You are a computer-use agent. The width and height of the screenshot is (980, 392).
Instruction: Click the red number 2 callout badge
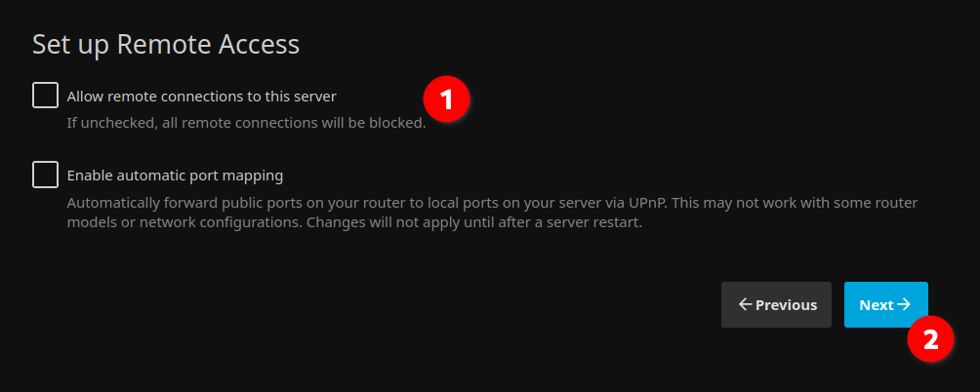(930, 339)
